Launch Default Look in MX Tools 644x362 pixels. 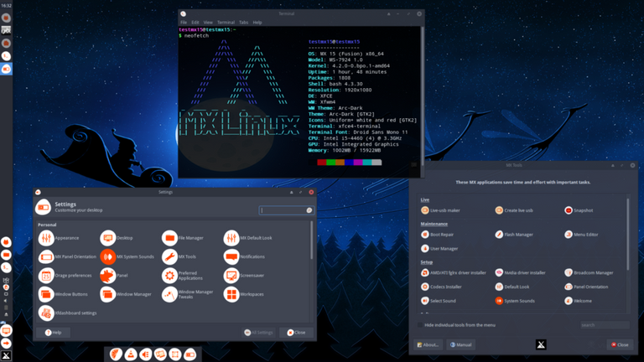[512, 287]
